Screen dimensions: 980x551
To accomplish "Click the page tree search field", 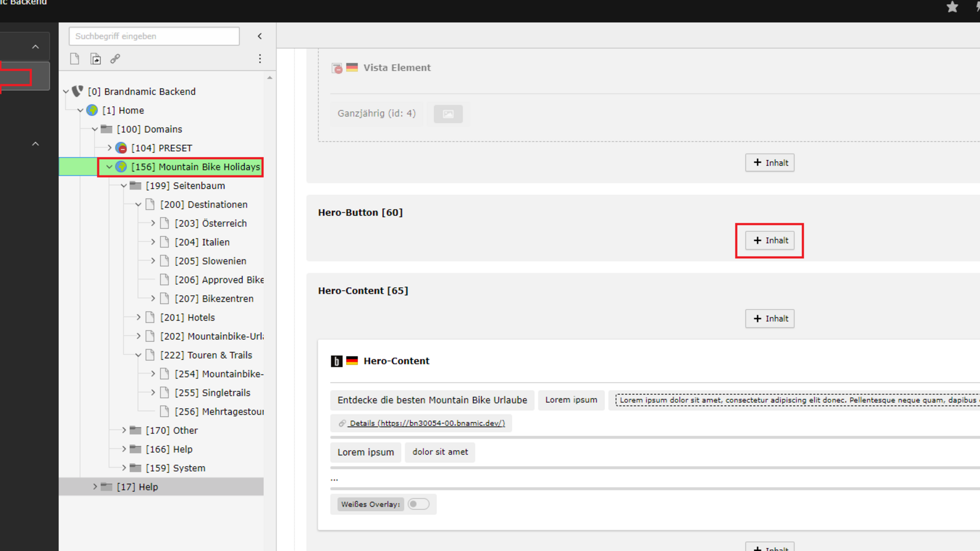I will click(x=154, y=36).
